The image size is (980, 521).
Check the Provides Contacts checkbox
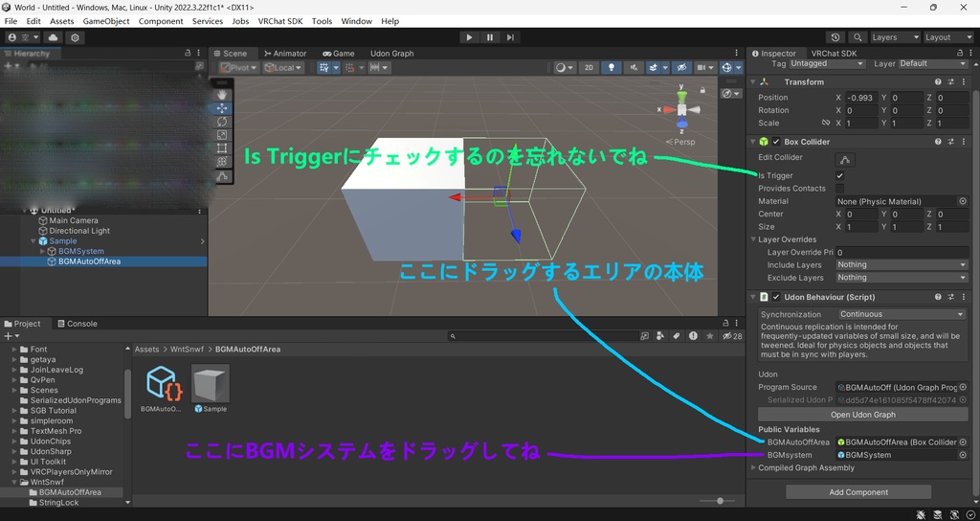839,189
